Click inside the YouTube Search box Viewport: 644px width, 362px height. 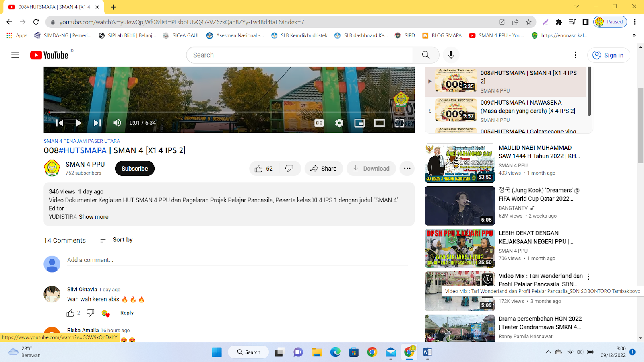click(x=299, y=55)
